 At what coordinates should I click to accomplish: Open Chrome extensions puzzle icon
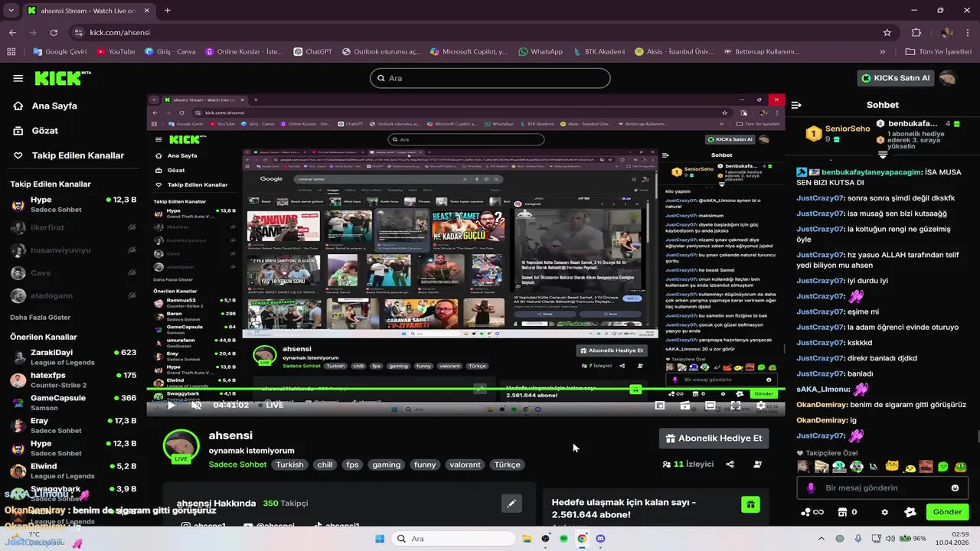916,32
